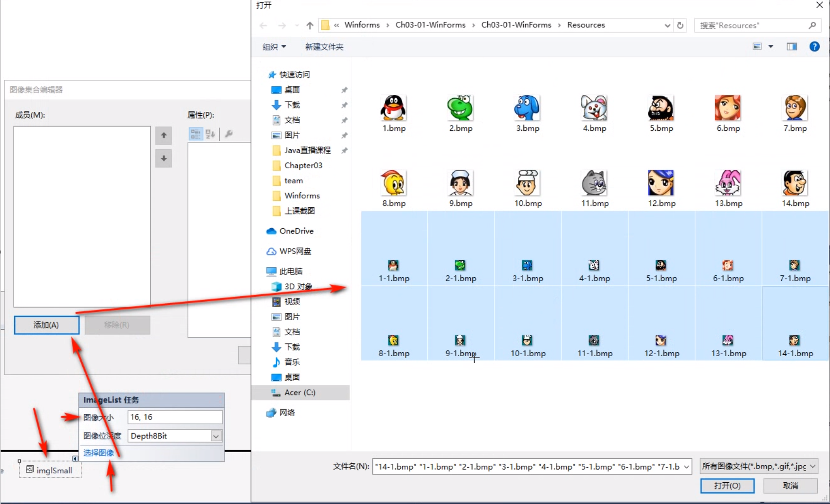The image size is (830, 504).
Task: Toggle the preview pane icon
Action: pyautogui.click(x=792, y=46)
